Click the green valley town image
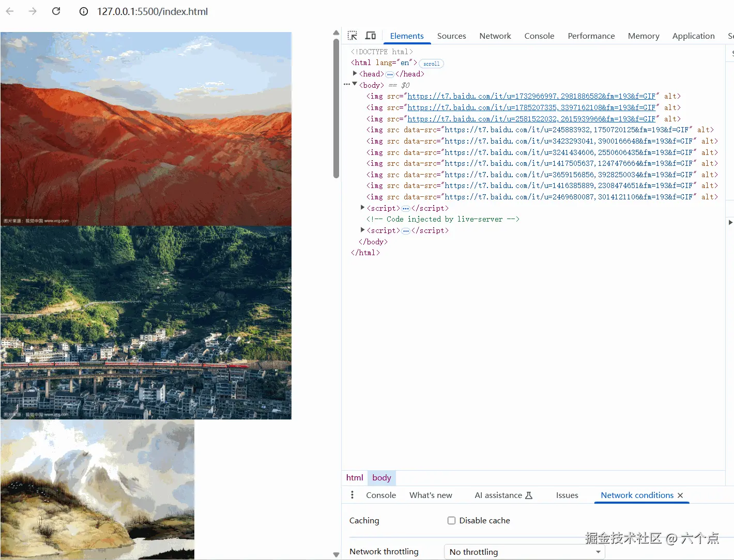This screenshot has height=560, width=734. pyautogui.click(x=146, y=322)
